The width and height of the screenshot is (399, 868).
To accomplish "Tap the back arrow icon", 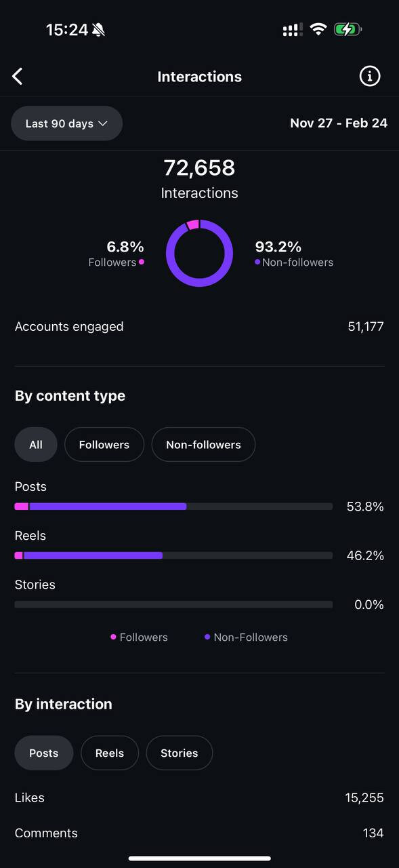I will click(x=18, y=77).
